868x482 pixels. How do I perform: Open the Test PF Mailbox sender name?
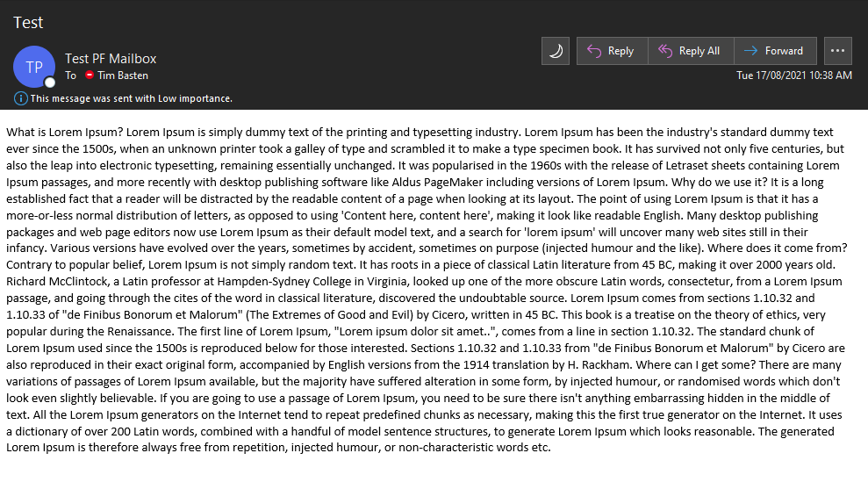pyautogui.click(x=111, y=58)
